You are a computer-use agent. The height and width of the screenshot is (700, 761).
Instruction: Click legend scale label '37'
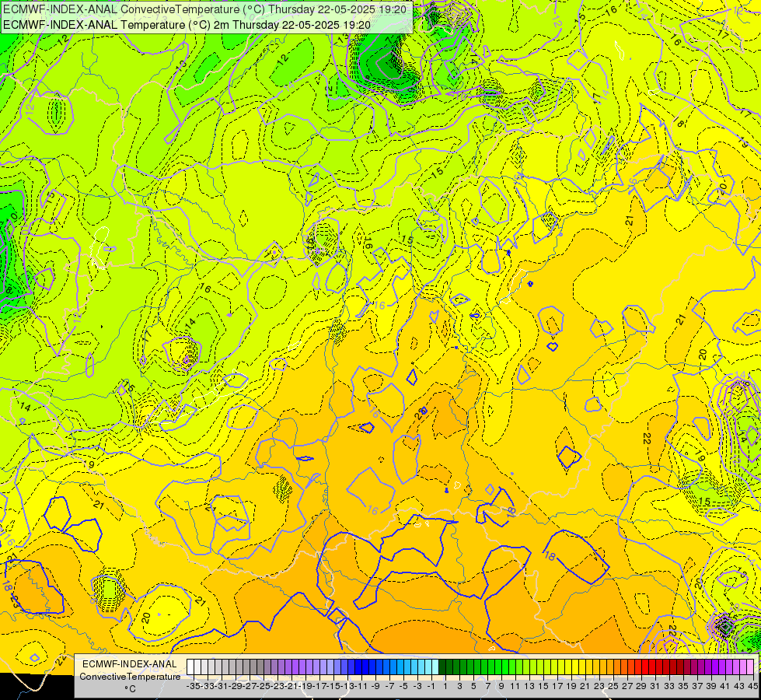coord(697,687)
